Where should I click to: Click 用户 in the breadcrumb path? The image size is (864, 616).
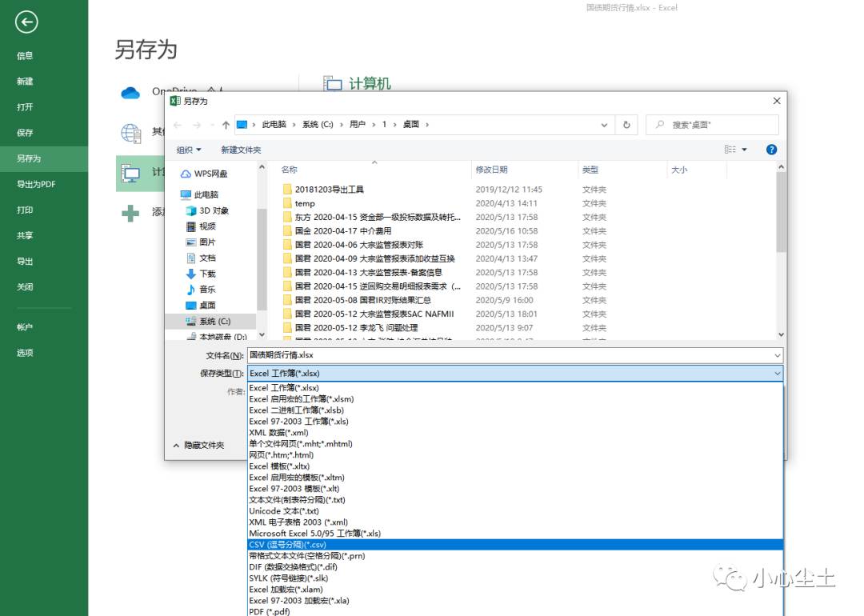(x=358, y=125)
